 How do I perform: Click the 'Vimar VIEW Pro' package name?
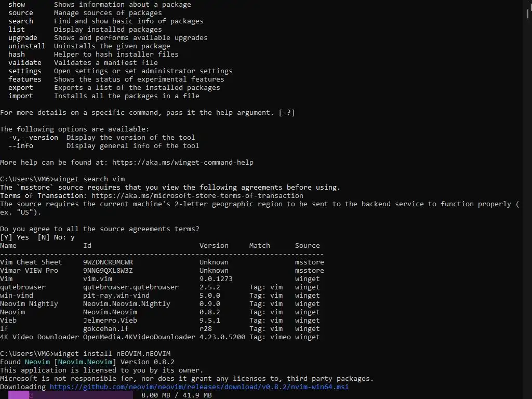[x=29, y=270]
